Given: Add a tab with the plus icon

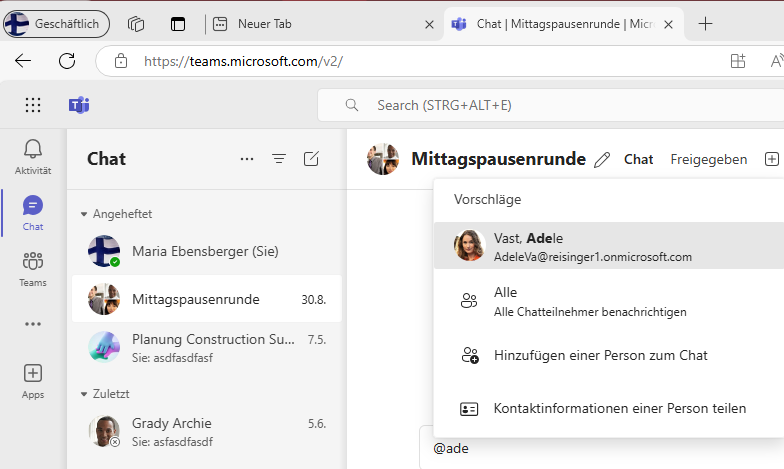Looking at the screenshot, I should pos(772,159).
